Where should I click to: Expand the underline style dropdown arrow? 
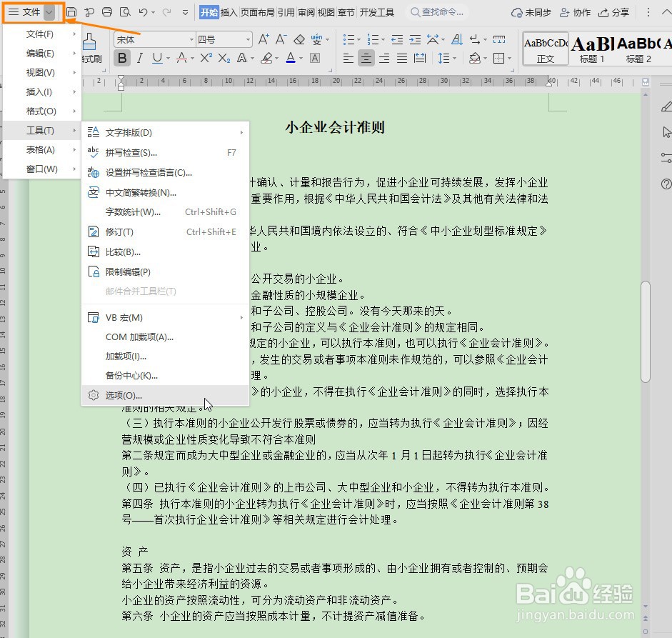(168, 59)
